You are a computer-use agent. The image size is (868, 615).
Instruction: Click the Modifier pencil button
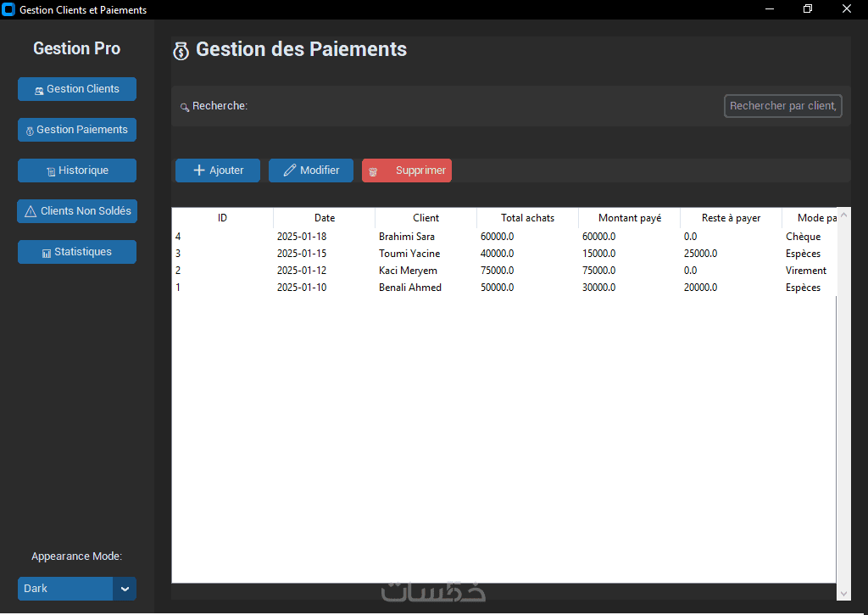[311, 171]
